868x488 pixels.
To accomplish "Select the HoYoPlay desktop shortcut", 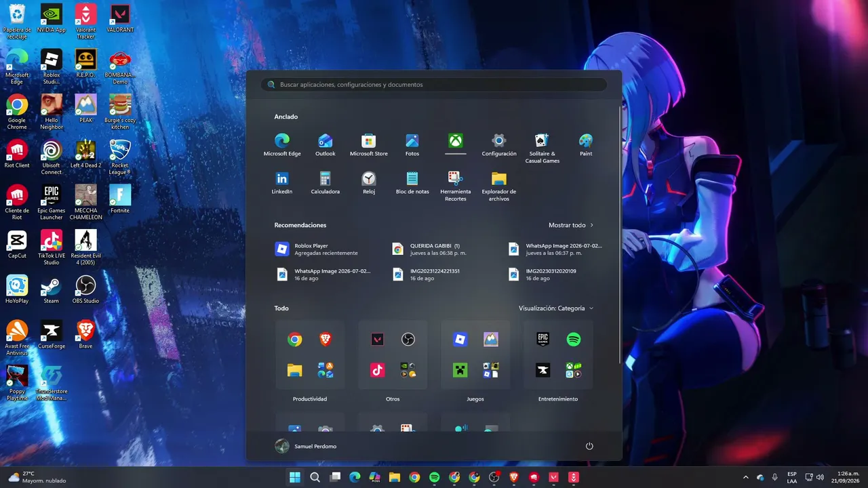I will pos(17,289).
